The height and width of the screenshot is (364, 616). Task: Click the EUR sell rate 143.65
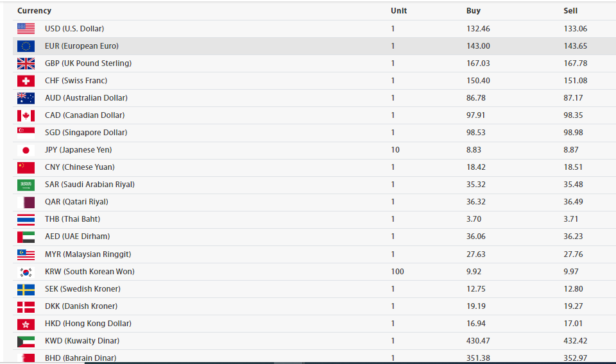pyautogui.click(x=576, y=46)
